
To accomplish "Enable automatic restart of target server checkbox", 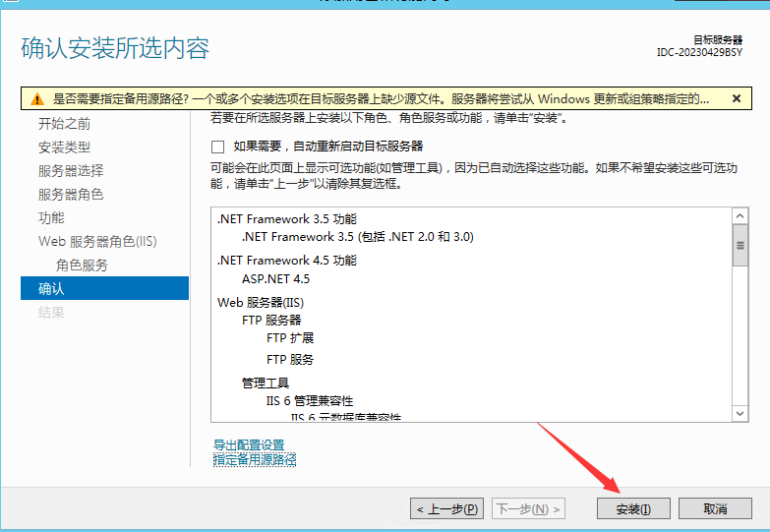I will [x=217, y=147].
